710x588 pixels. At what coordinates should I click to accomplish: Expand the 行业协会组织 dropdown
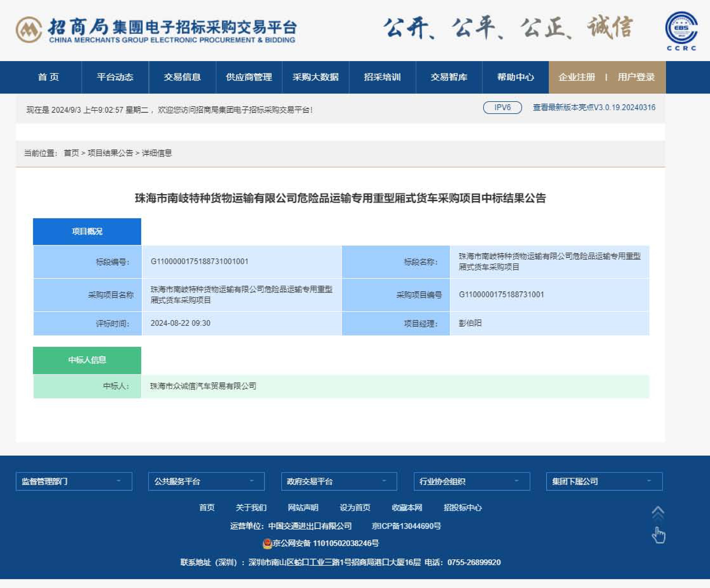[x=472, y=481]
